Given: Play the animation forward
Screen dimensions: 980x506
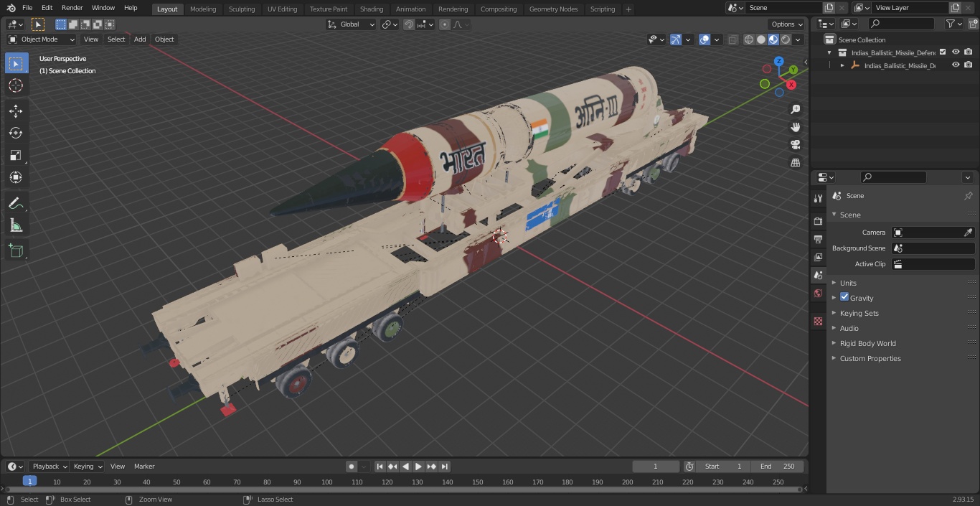Looking at the screenshot, I should 419,467.
